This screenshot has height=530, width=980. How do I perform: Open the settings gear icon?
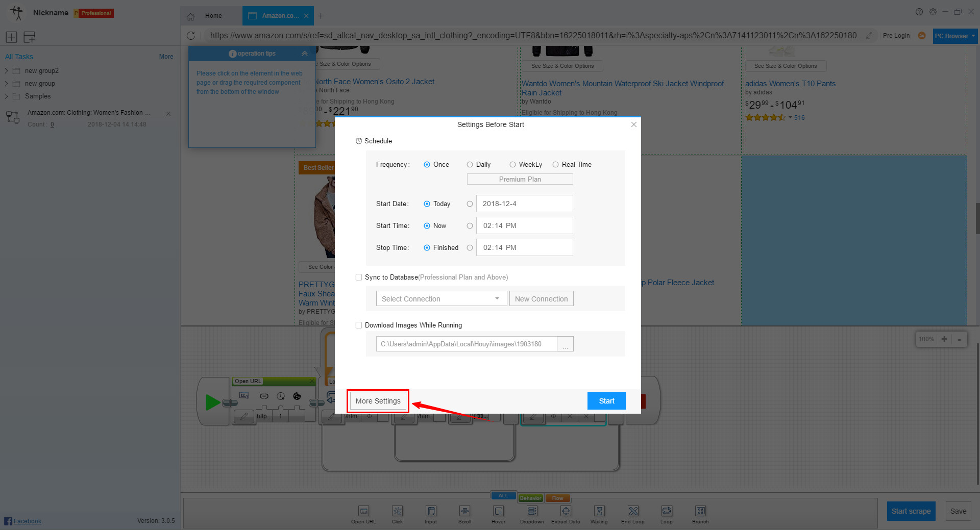[x=933, y=12]
